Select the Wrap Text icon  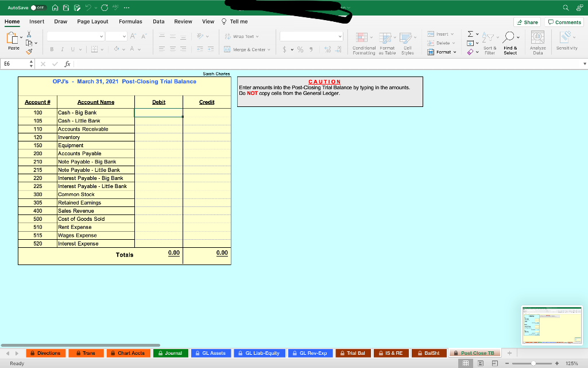241,36
